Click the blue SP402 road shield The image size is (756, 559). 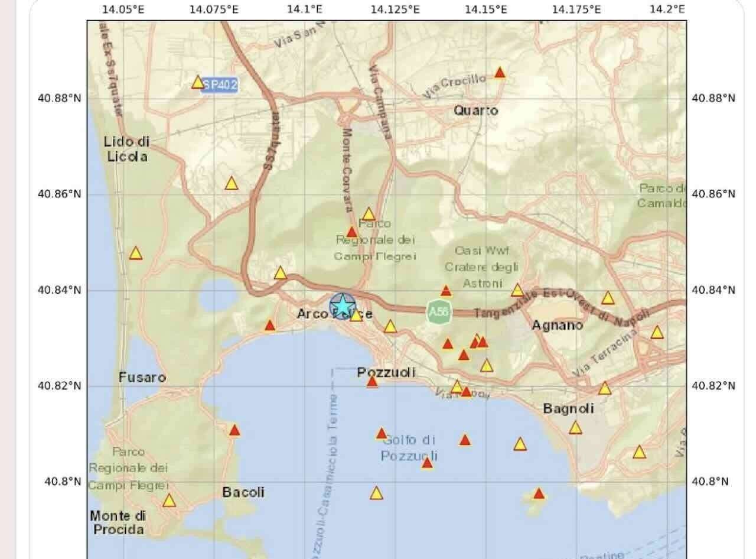point(219,85)
